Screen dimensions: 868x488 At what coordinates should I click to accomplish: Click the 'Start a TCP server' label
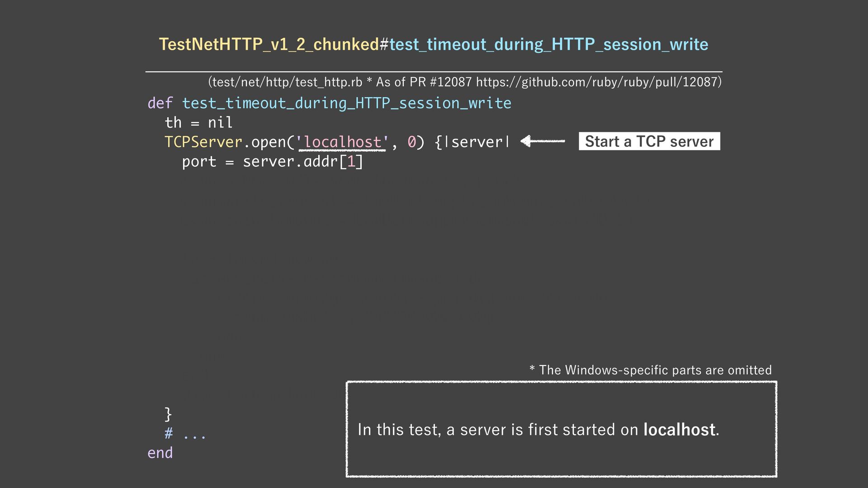click(649, 141)
